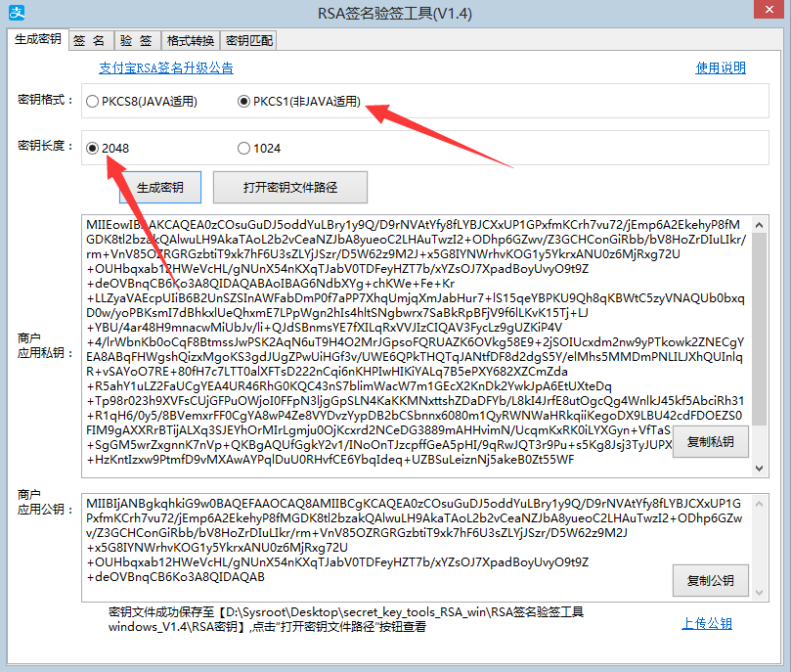Click private key scrollbar down arrow

(759, 469)
